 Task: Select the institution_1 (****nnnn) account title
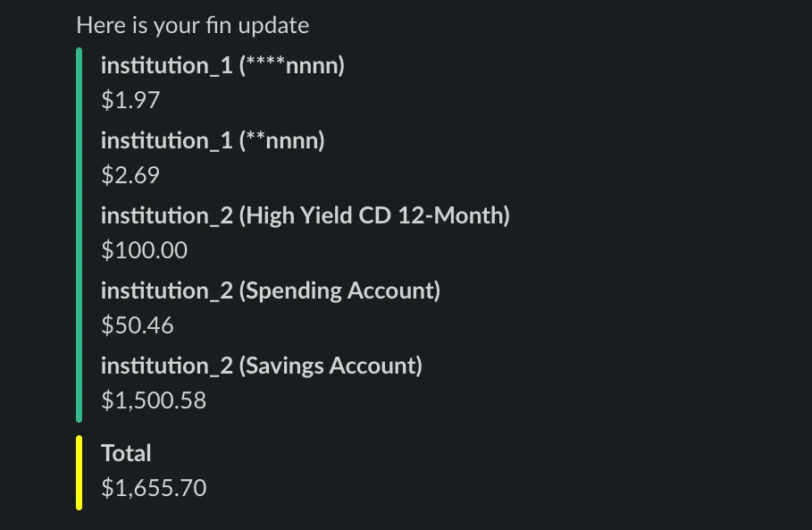pos(222,65)
